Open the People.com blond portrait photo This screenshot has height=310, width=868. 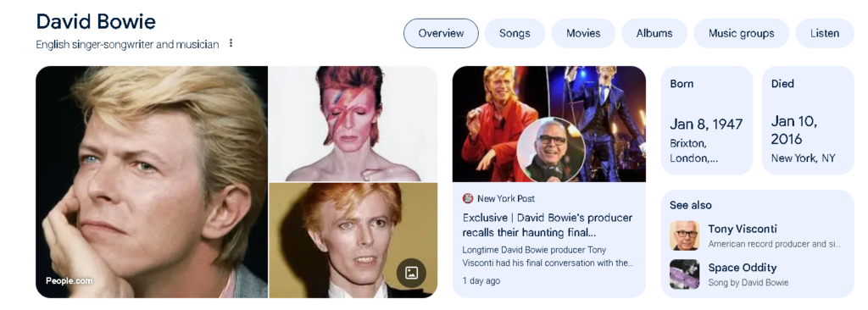(x=152, y=182)
